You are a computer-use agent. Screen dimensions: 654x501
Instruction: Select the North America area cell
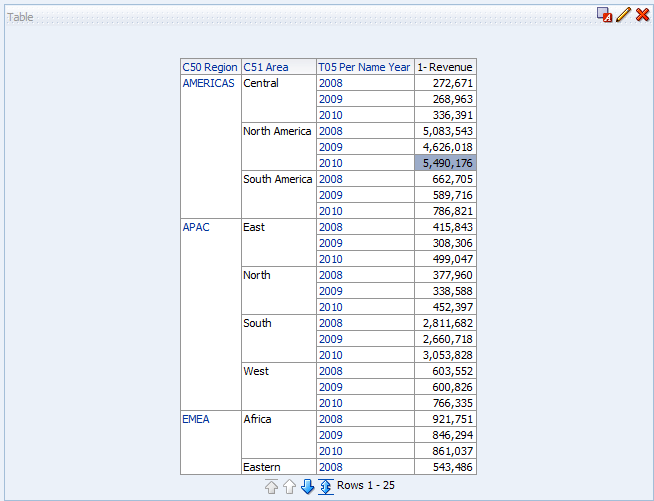(277, 131)
